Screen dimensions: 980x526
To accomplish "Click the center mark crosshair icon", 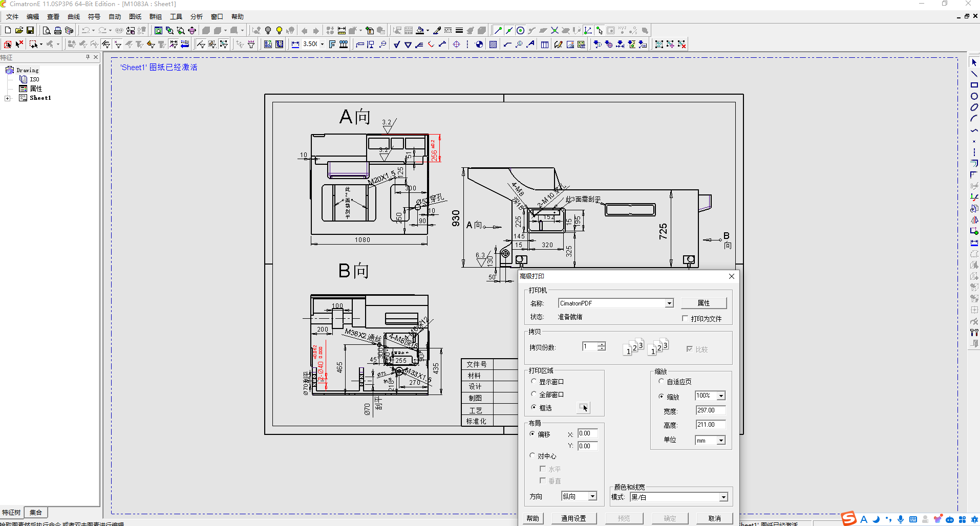I will (456, 45).
